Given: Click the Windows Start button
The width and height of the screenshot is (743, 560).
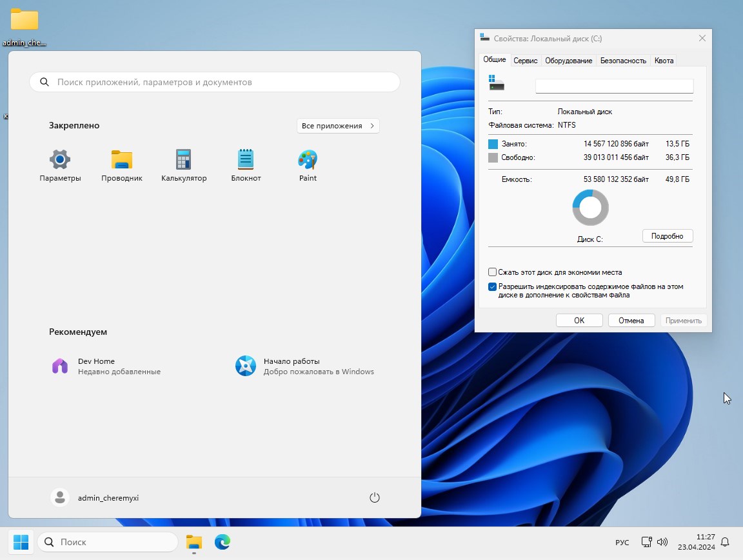Looking at the screenshot, I should click(x=21, y=542).
